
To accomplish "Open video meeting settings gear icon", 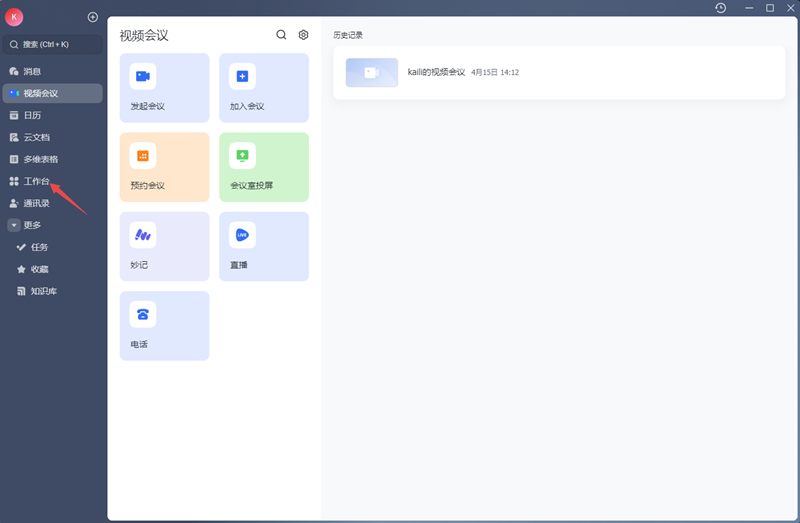I will click(304, 35).
